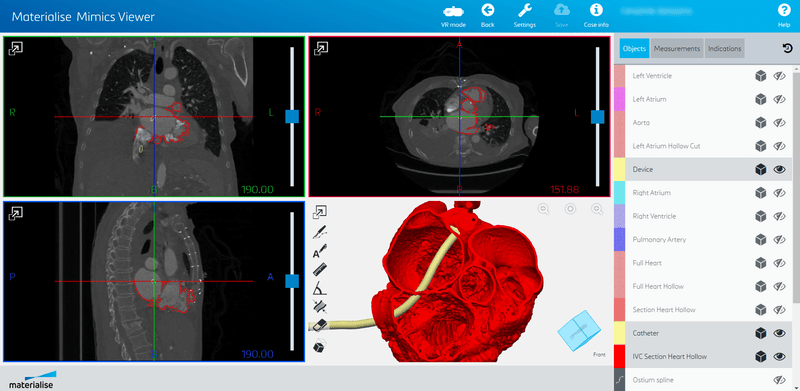The image size is (800, 391).
Task: Maximize the coronal (green) viewport
Action: click(x=16, y=48)
